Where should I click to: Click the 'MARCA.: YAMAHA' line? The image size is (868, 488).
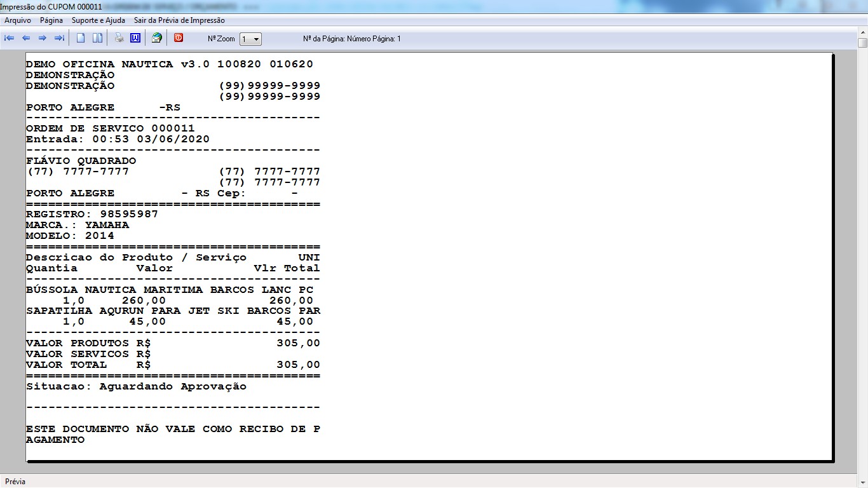[x=78, y=225]
